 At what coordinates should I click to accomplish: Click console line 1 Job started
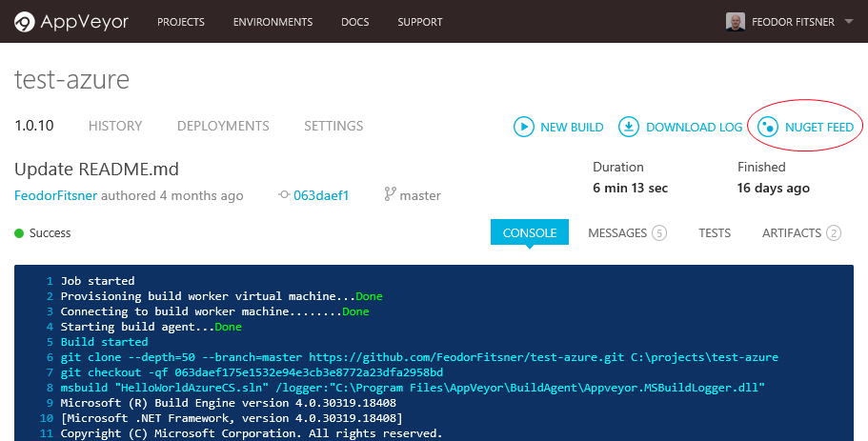pyautogui.click(x=97, y=281)
